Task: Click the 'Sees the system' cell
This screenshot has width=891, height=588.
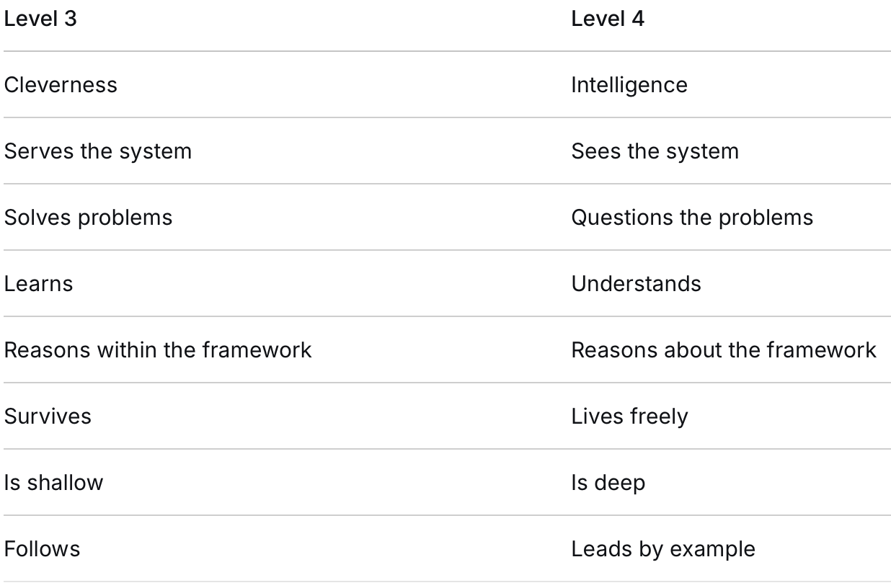Action: coord(655,151)
